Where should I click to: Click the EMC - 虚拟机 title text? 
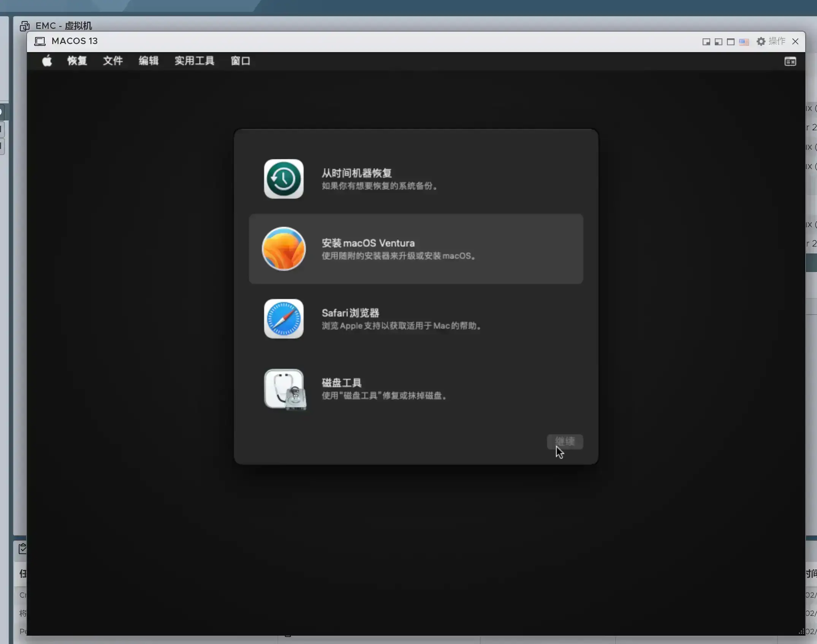coord(63,26)
